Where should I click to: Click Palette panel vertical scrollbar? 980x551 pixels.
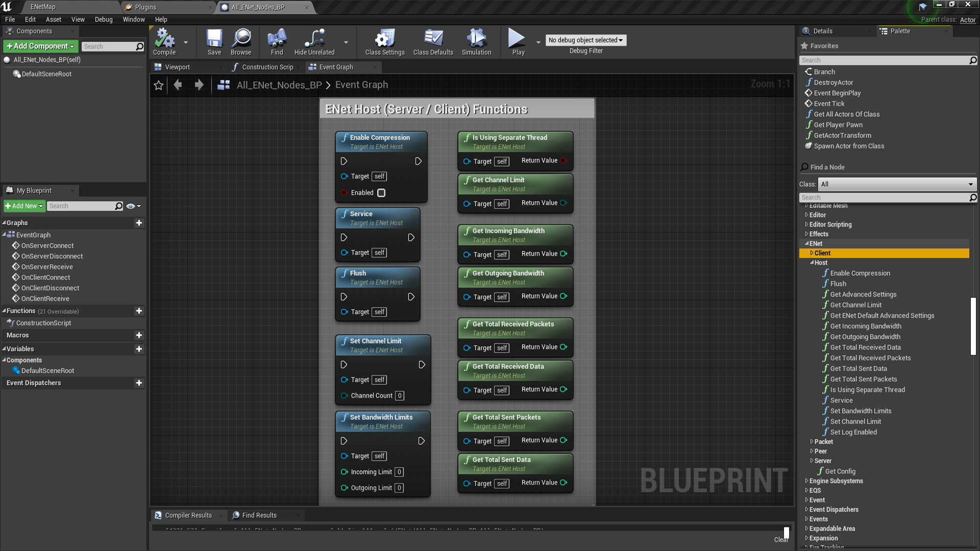click(973, 327)
